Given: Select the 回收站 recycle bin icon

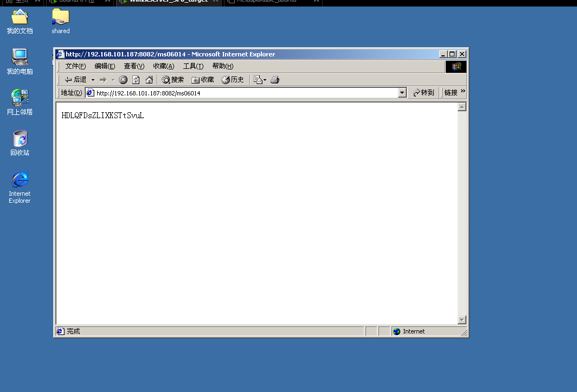Looking at the screenshot, I should tap(20, 143).
